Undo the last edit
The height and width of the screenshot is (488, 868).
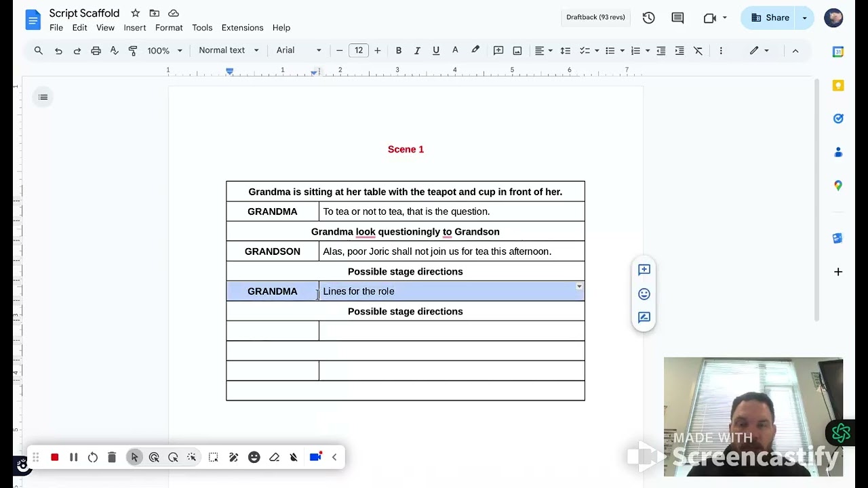pyautogui.click(x=58, y=51)
